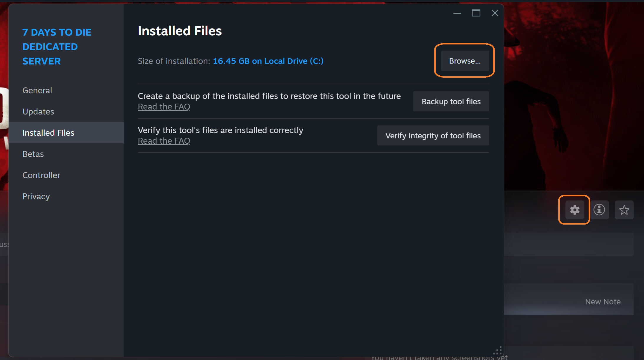Switch to the General tab
Image resolution: width=644 pixels, height=360 pixels.
(37, 90)
